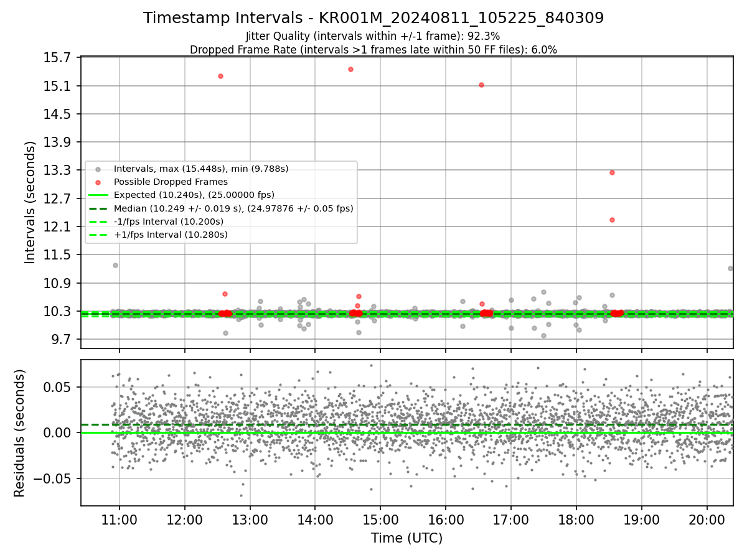The width and height of the screenshot is (747, 560).
Task: Click the y-axis tick label '15.7'
Action: coord(59,58)
